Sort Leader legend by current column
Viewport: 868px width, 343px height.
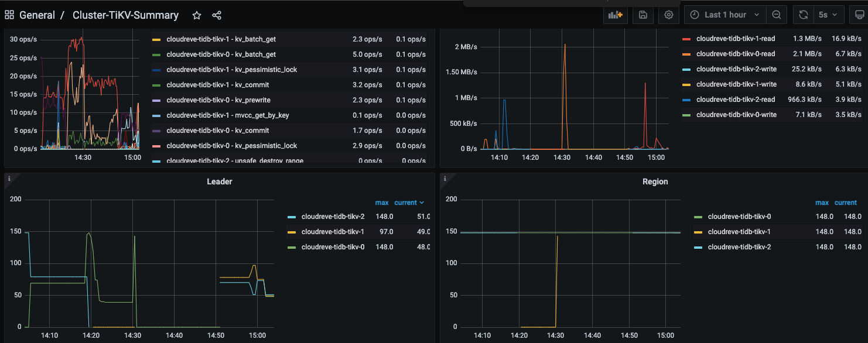(x=409, y=203)
